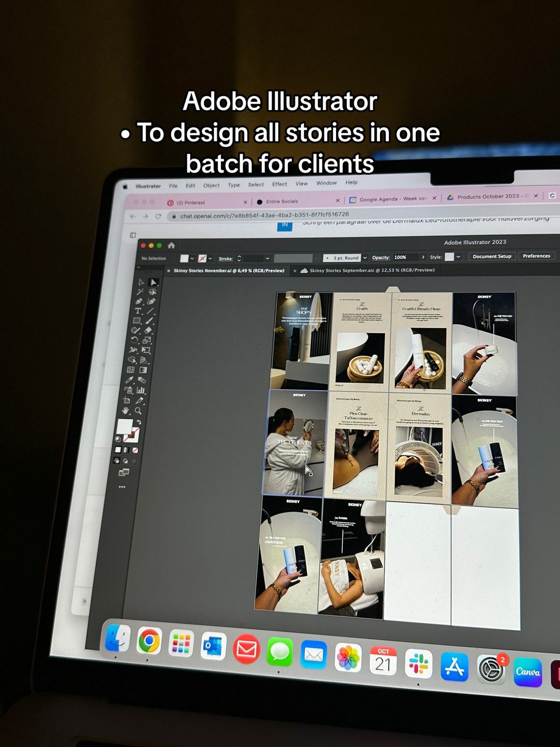Viewport: 560px width, 747px height.
Task: Select the Rectangle tool
Action: coord(137,321)
